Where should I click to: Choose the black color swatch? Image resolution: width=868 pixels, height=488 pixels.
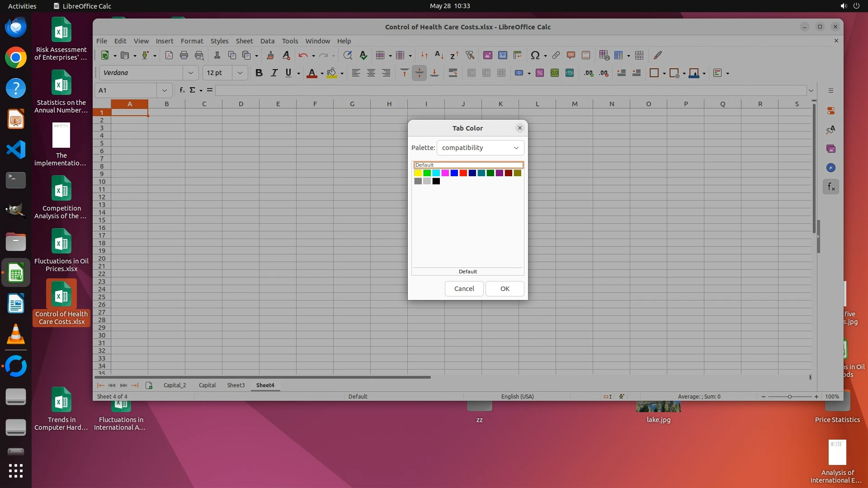pos(436,181)
